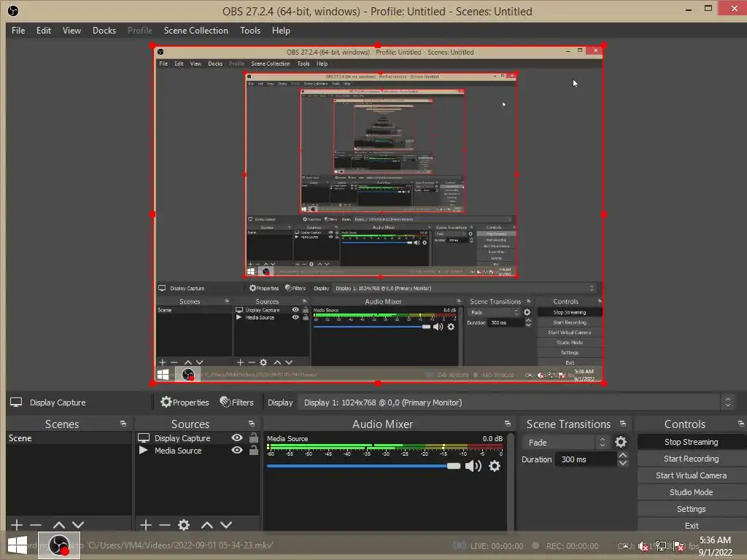Move source down in Sources list

(226, 525)
